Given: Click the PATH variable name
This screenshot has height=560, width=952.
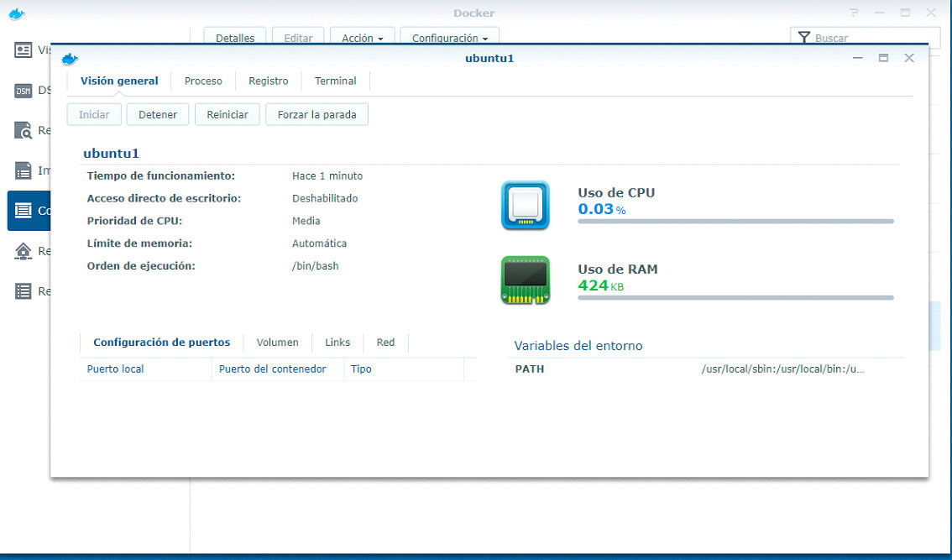Looking at the screenshot, I should point(530,369).
